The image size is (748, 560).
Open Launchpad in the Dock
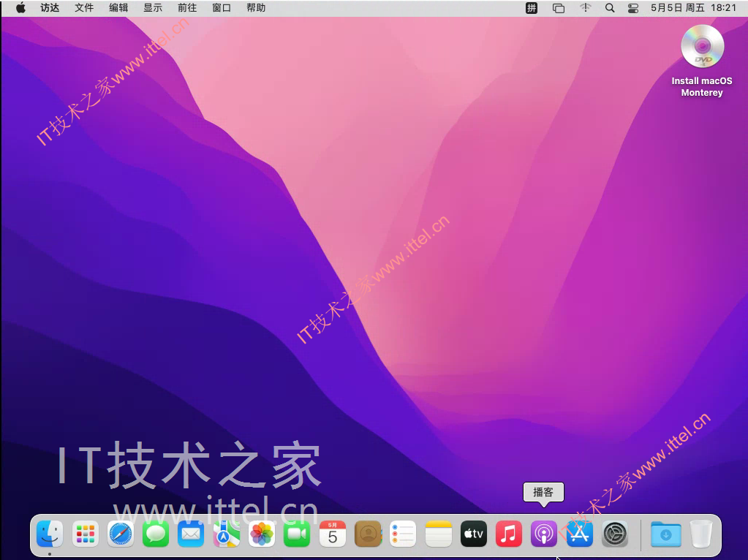86,534
